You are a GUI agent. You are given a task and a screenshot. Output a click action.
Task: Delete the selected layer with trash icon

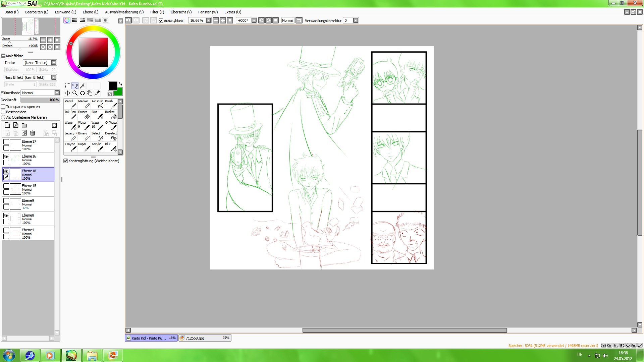coord(33,133)
